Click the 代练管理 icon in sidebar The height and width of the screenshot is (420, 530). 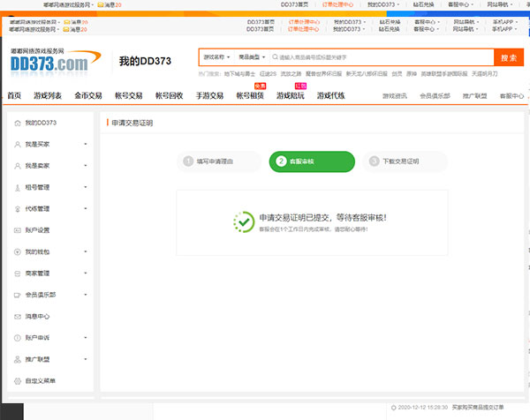(x=18, y=209)
